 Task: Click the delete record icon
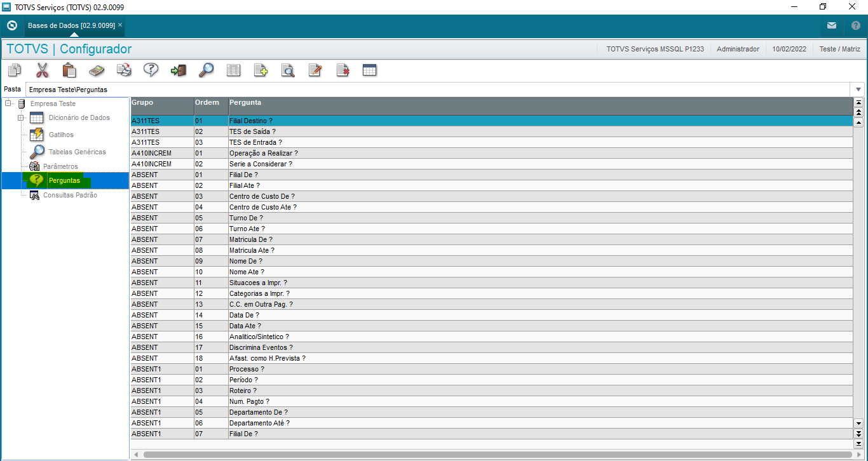[342, 70]
